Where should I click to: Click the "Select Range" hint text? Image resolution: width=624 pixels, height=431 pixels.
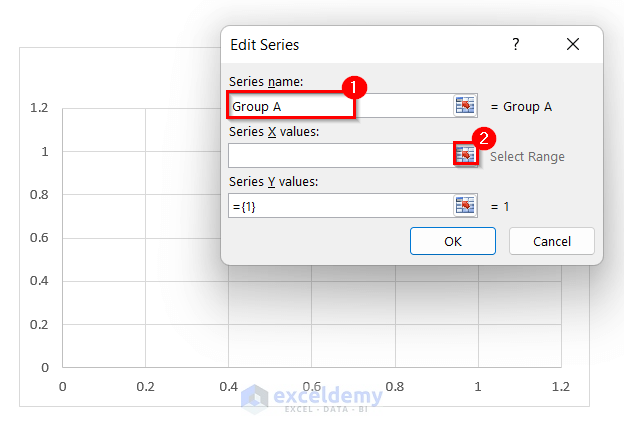[x=527, y=157]
